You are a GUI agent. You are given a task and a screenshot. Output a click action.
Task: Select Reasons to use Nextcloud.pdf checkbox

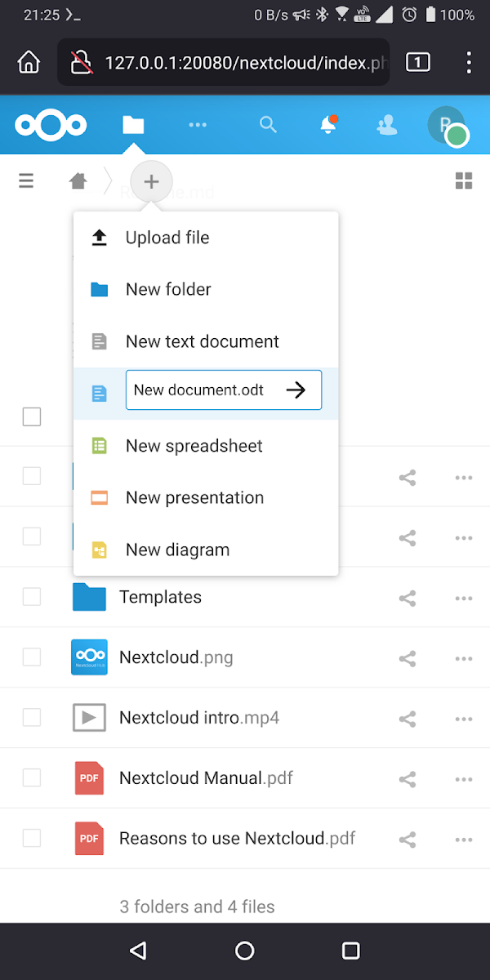click(31, 838)
